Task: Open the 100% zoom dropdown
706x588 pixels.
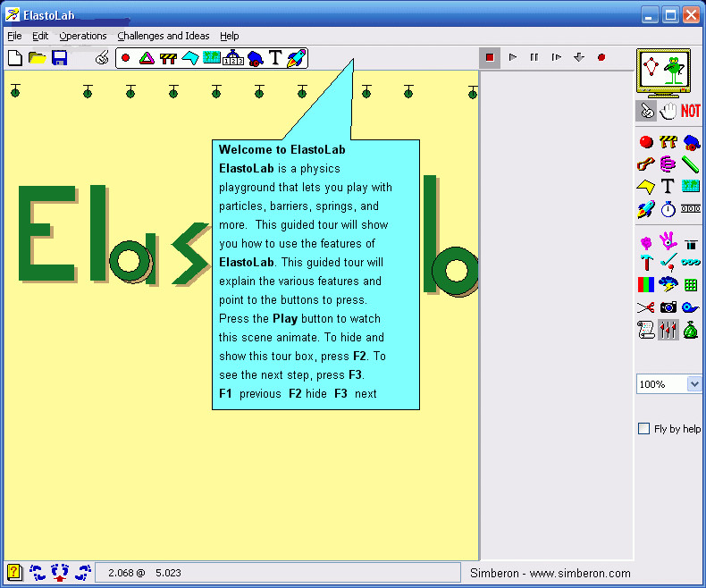Action: pos(694,384)
